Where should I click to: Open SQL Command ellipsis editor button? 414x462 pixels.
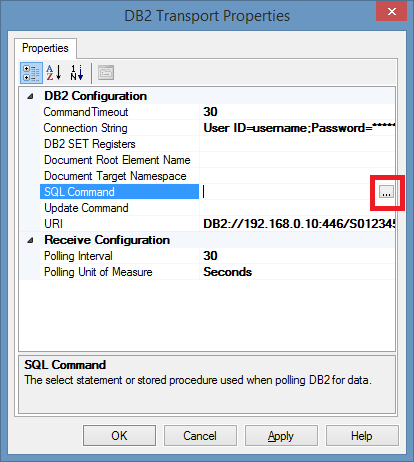click(386, 192)
